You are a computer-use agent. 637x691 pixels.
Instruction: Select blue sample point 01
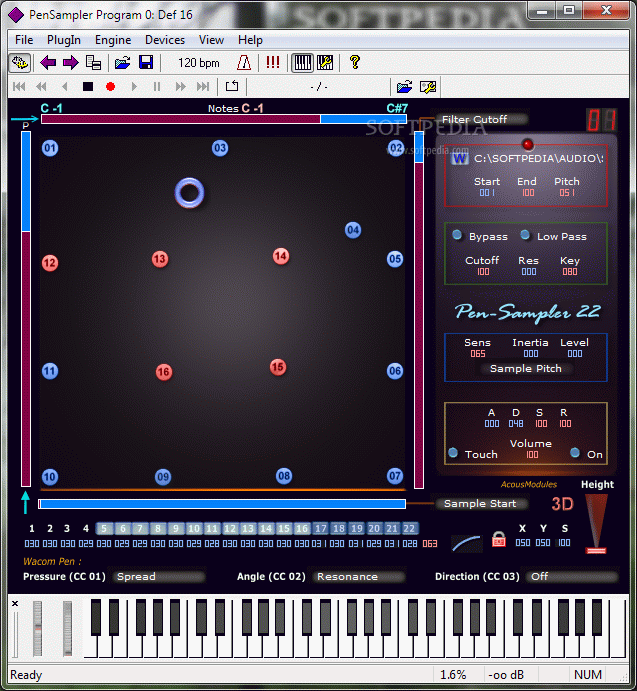click(50, 148)
